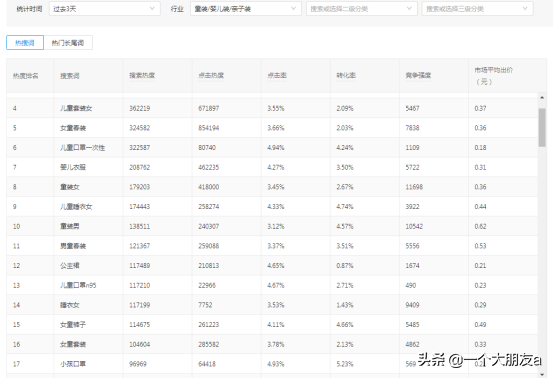Select the search term 儿童口罩一次性
This screenshot has width=553, height=378.
82,148
